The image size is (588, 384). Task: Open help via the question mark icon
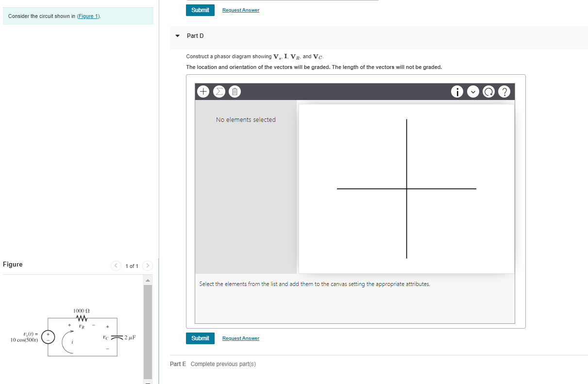[x=504, y=91]
